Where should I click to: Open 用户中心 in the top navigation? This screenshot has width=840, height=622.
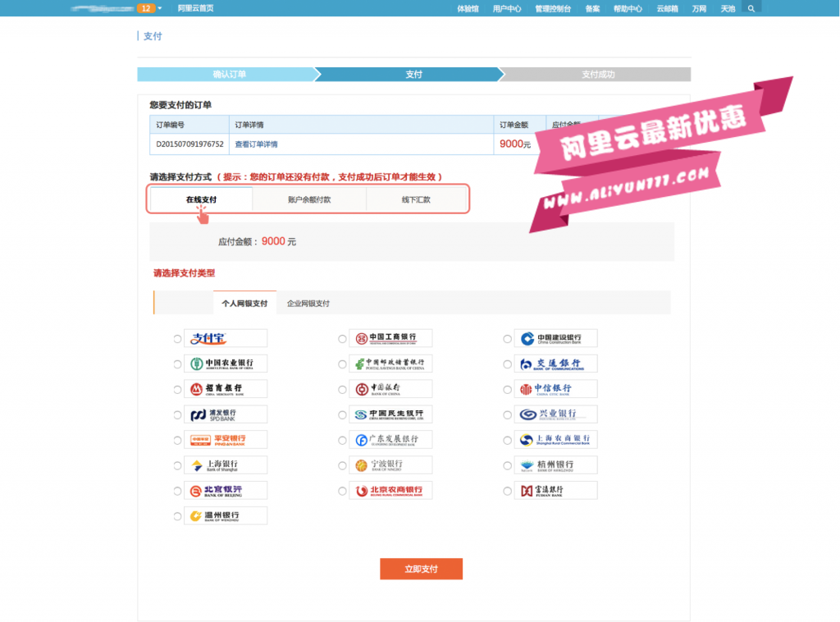tap(507, 8)
